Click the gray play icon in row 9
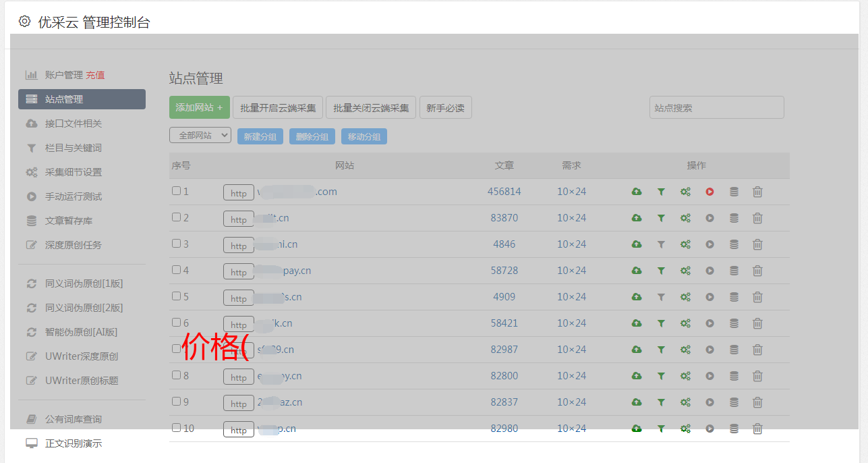868x463 pixels. click(710, 402)
